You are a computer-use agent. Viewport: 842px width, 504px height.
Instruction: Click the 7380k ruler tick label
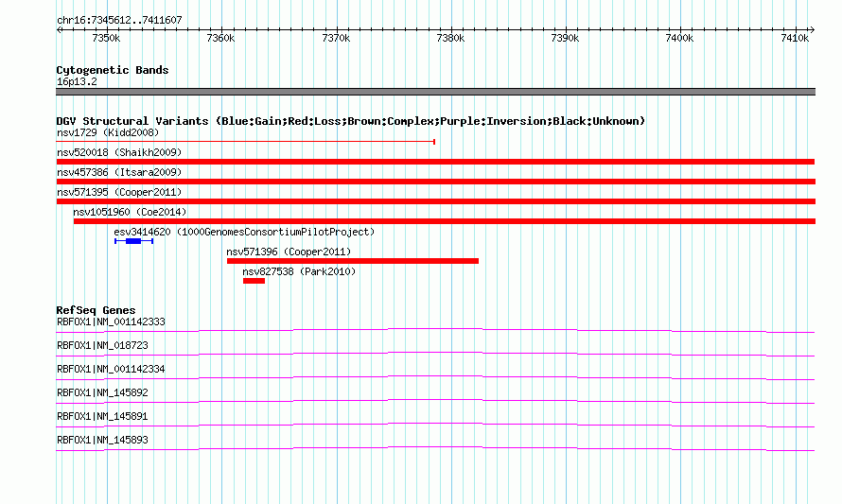(x=450, y=38)
